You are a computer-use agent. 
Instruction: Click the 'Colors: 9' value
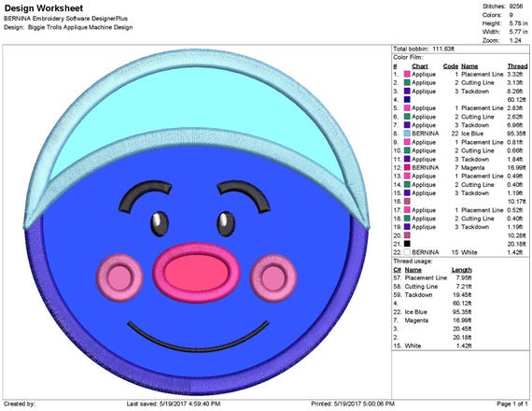pos(497,15)
